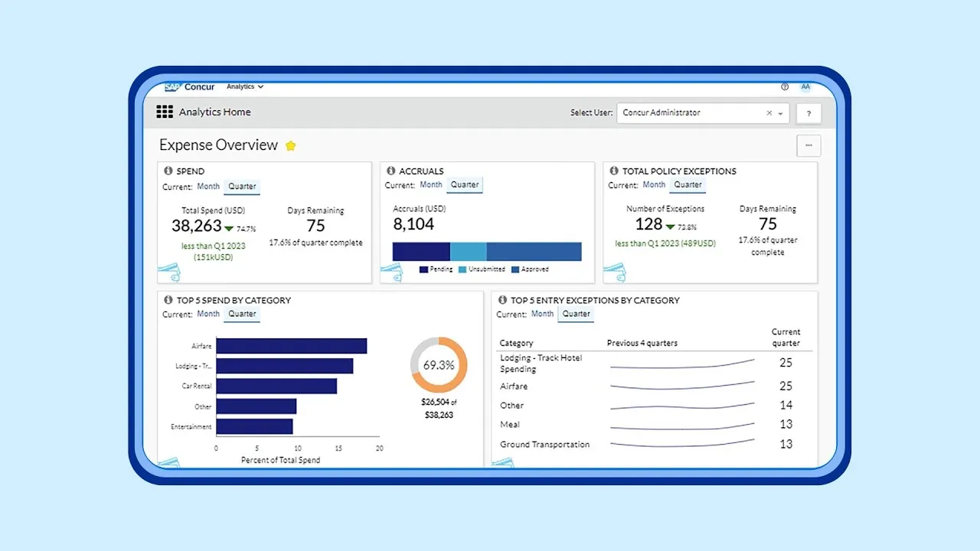Click the AA user avatar icon
Screen dimensions: 980x551
[x=805, y=86]
